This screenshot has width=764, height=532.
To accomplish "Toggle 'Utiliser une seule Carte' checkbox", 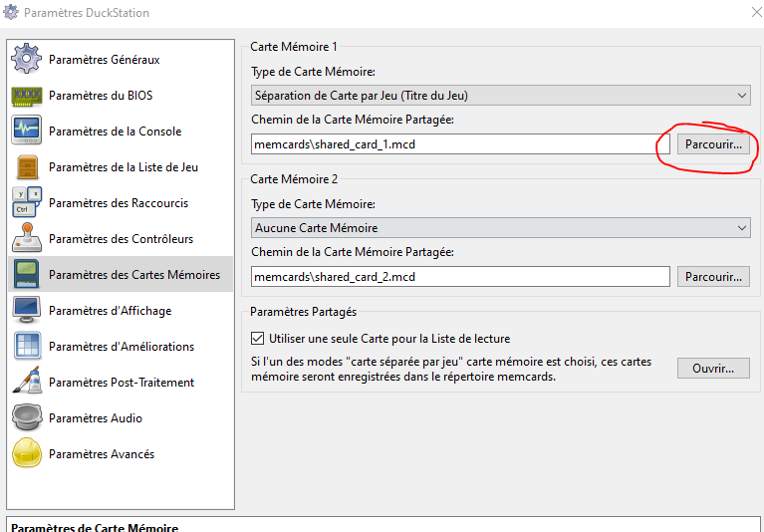I will [259, 339].
